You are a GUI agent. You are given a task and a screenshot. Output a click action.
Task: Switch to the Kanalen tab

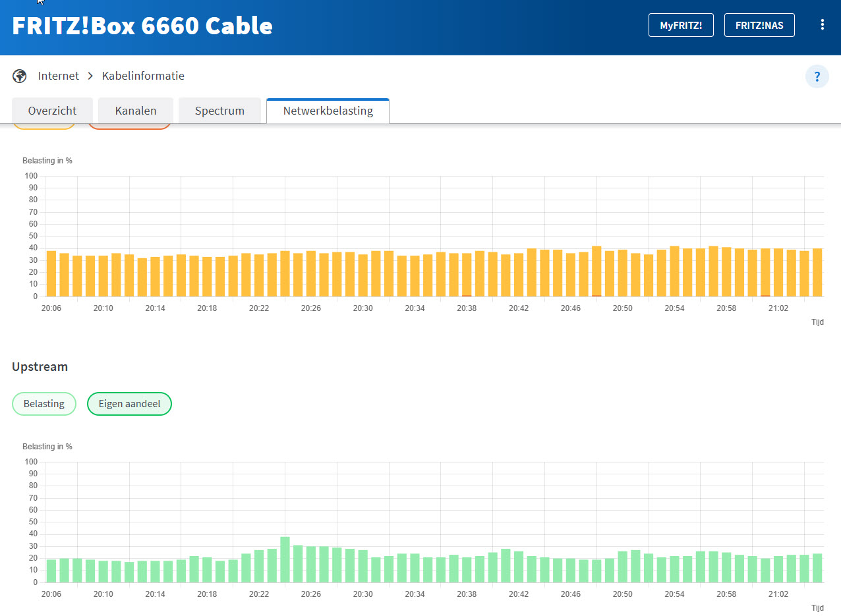pos(136,111)
